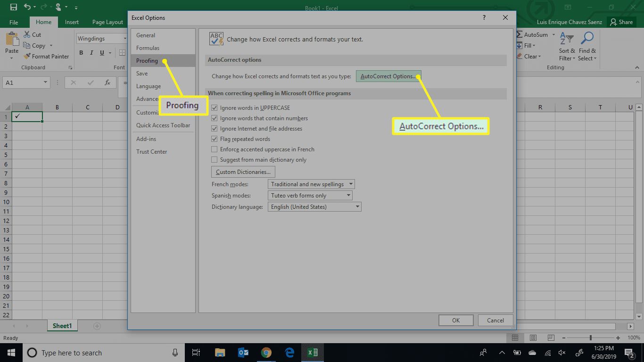This screenshot has height=362, width=644.
Task: Select the General category in Excel Options
Action: [163, 35]
